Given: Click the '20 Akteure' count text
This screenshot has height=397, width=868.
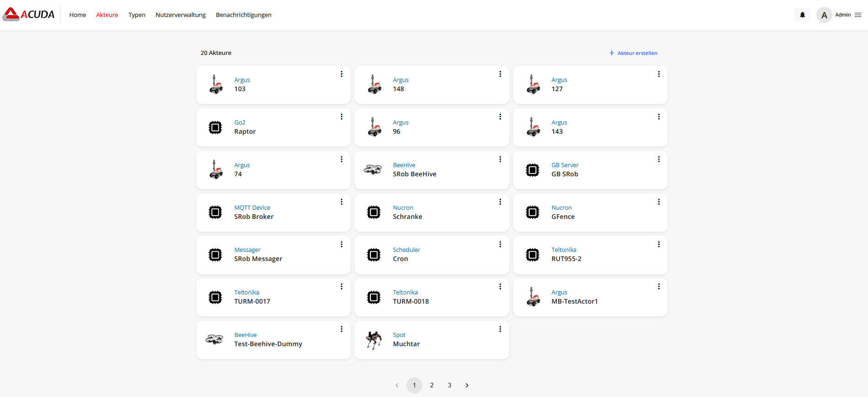Looking at the screenshot, I should 216,53.
